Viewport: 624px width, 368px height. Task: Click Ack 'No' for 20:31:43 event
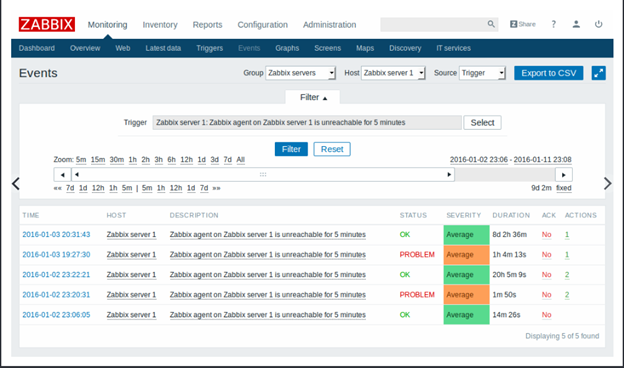tap(546, 235)
